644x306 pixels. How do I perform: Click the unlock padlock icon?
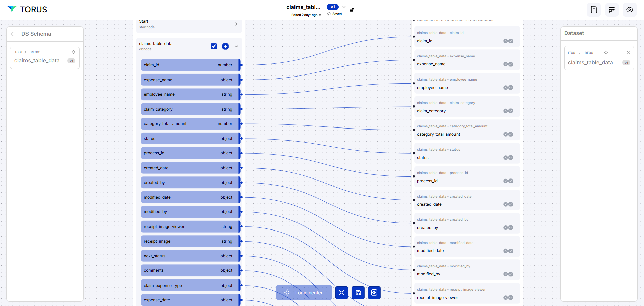352,10
